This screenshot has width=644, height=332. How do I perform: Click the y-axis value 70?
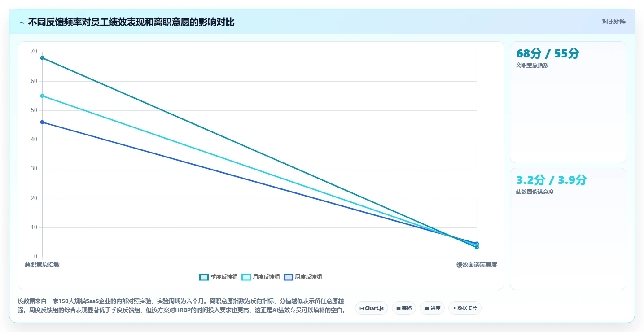coord(34,52)
